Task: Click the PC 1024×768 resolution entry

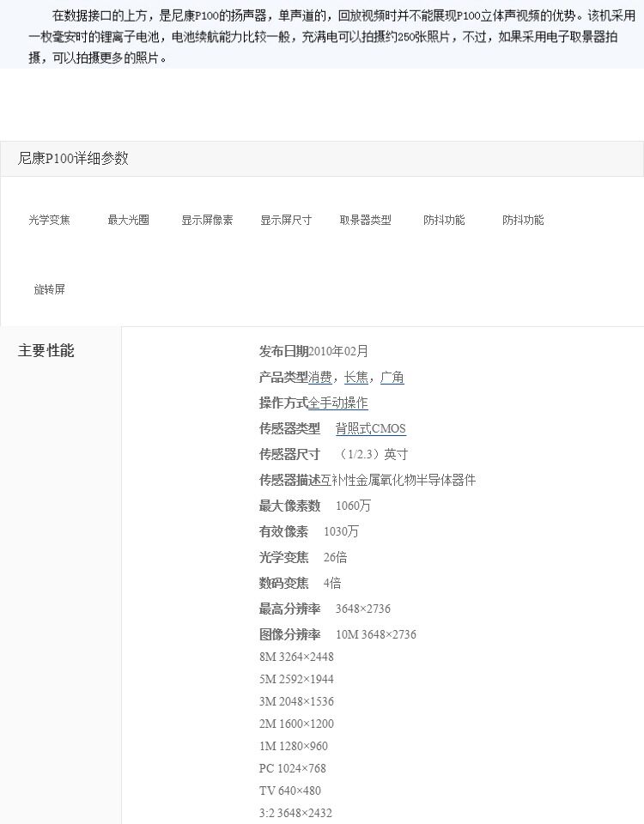Action: click(293, 768)
